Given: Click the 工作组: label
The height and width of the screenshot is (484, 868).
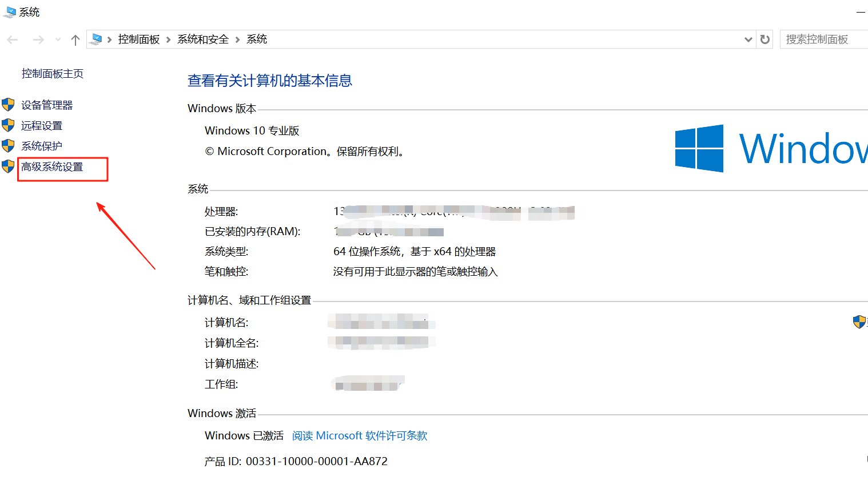Looking at the screenshot, I should (x=221, y=384).
